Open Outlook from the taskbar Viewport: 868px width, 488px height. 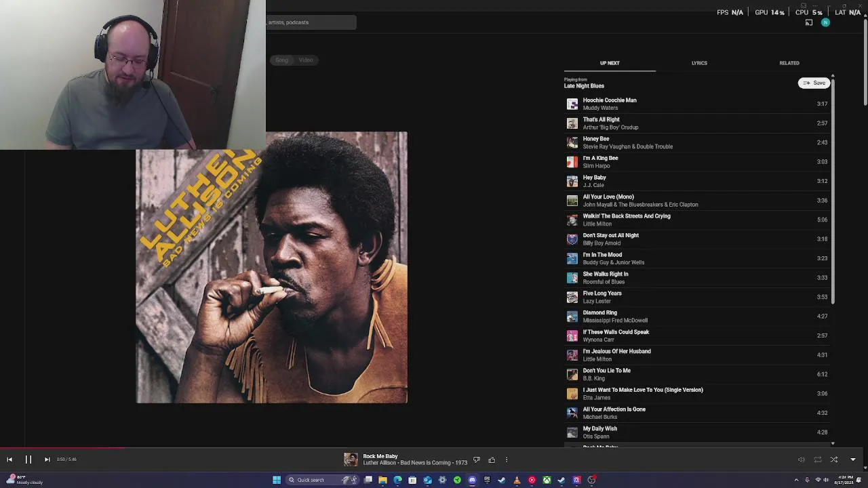click(x=427, y=480)
